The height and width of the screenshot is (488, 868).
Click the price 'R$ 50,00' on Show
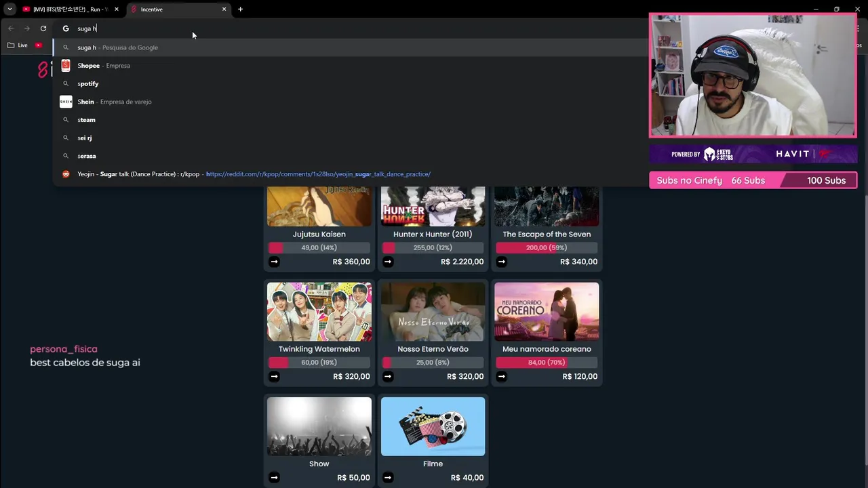(353, 477)
